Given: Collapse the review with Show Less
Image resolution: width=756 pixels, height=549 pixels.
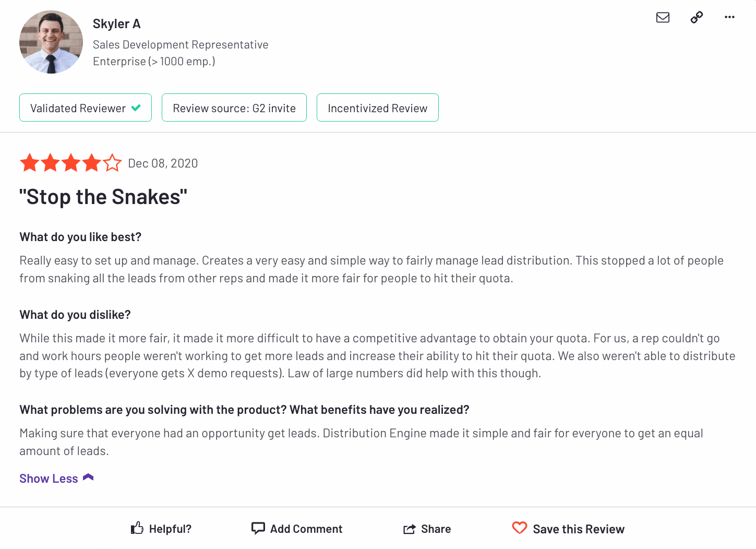Looking at the screenshot, I should [49, 479].
